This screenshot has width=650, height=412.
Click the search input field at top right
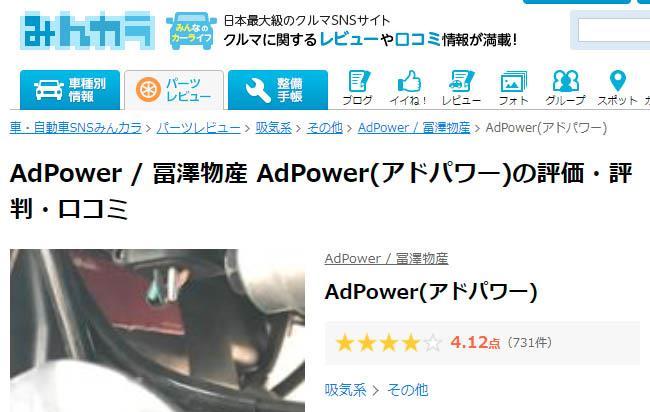[614, 30]
